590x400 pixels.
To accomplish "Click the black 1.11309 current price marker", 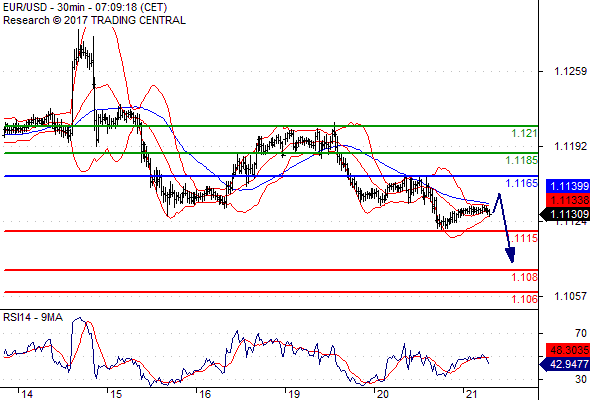I will tap(565, 214).
